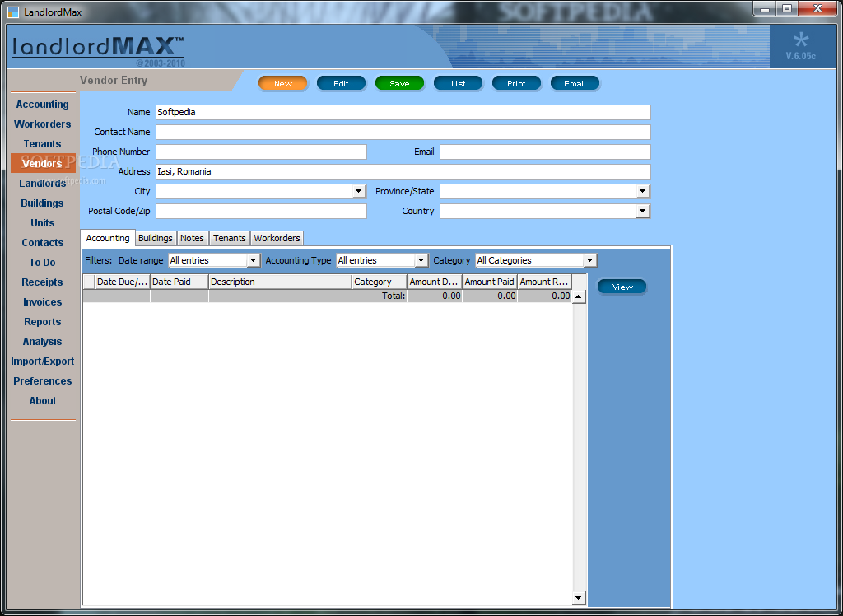Viewport: 843px width, 616px height.
Task: Click the LandlordMax title bar icon
Action: pos(13,12)
